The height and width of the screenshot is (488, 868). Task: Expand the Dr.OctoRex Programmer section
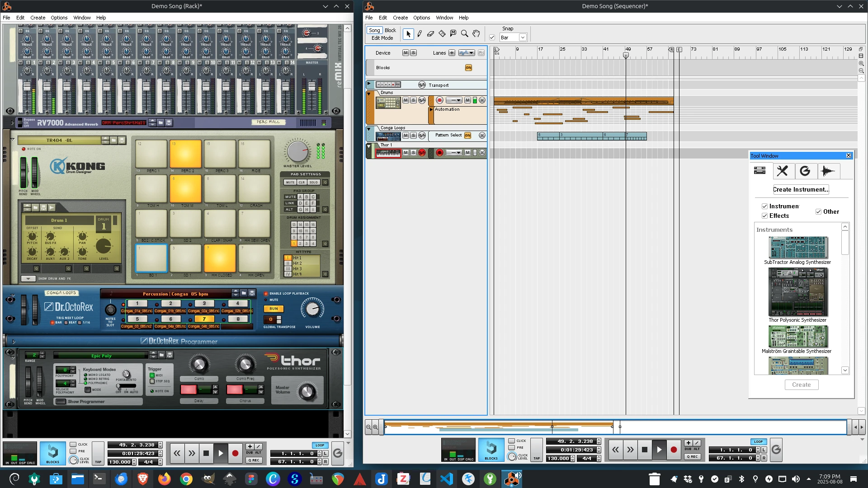[14, 342]
